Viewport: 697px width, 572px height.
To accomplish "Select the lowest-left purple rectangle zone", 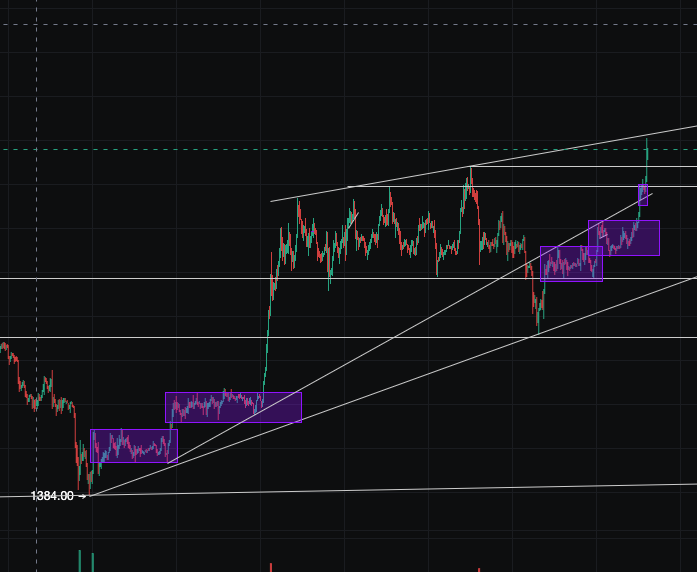I will tap(133, 446).
